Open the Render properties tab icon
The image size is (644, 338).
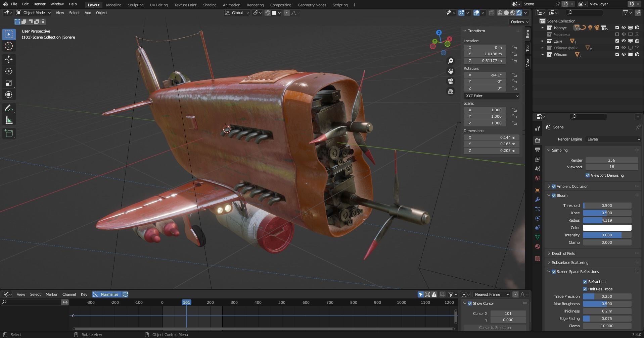538,140
